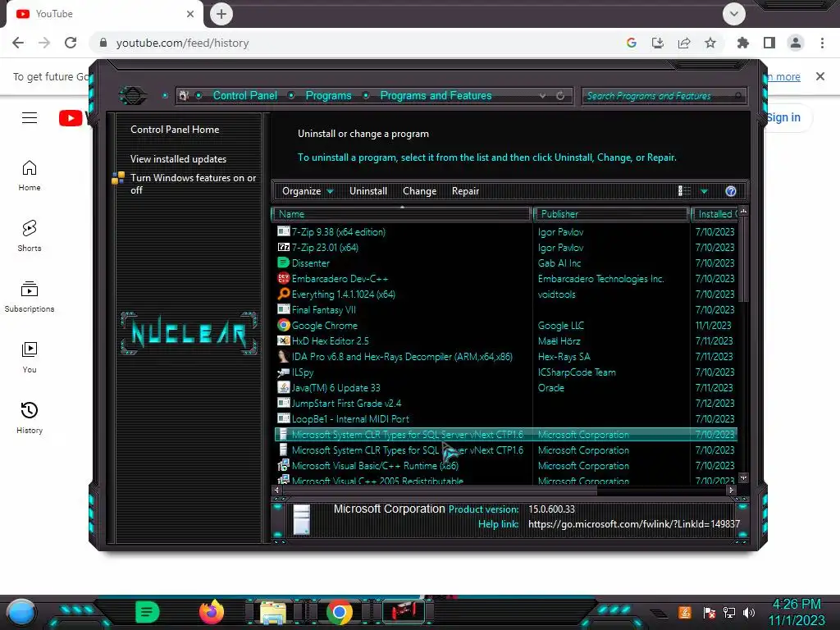Open Control Panel Home link
The width and height of the screenshot is (840, 630).
point(175,130)
